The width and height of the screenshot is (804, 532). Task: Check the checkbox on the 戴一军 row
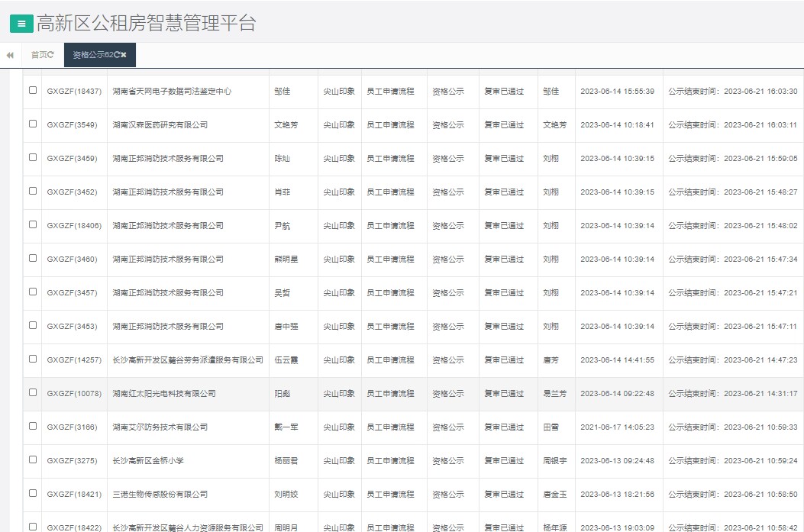click(x=32, y=427)
